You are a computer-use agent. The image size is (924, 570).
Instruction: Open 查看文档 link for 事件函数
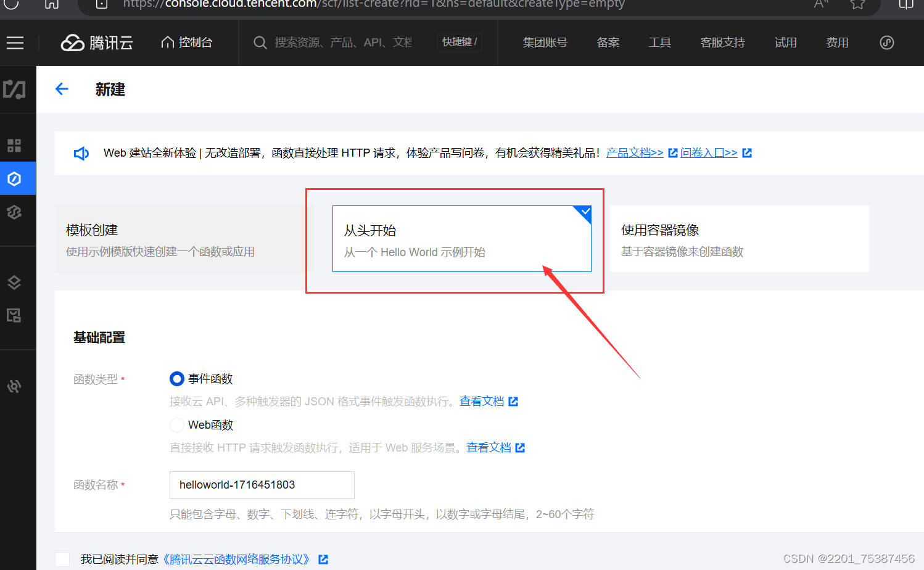(x=482, y=402)
